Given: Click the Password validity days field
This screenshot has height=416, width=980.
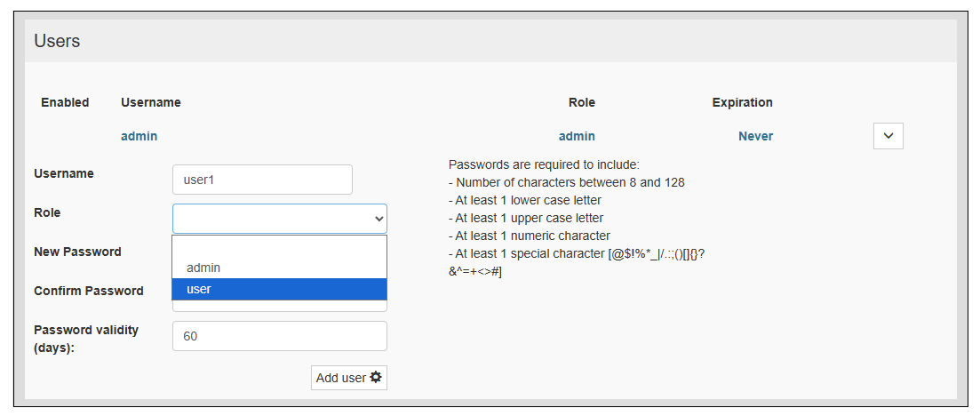Looking at the screenshot, I should (x=280, y=336).
